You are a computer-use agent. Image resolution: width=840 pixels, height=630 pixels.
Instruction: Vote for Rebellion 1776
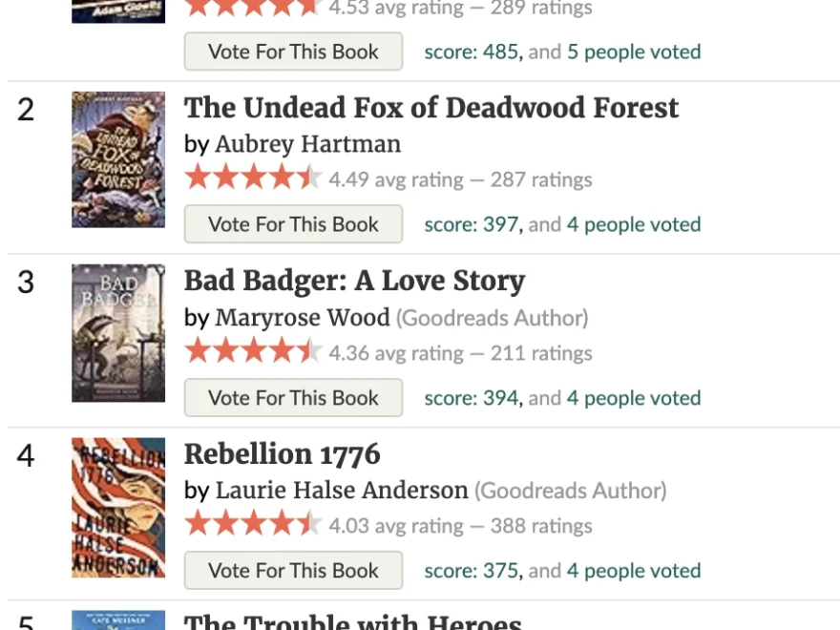[293, 571]
